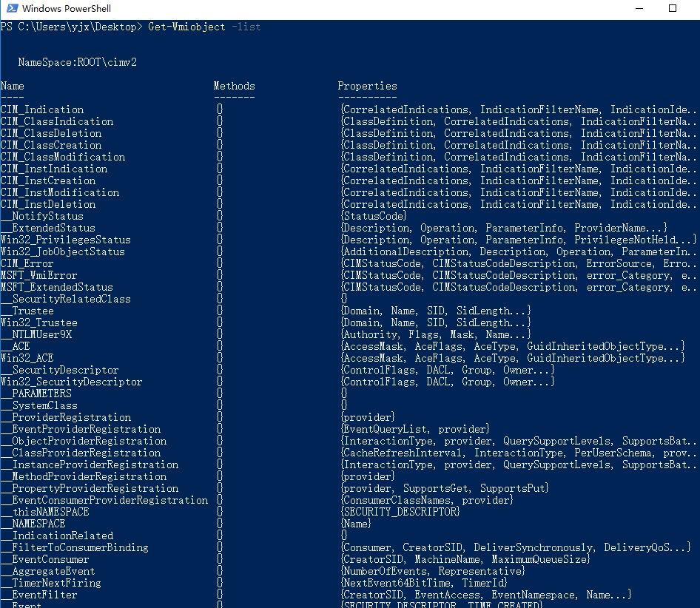Minimize the Windows PowerShell window
This screenshot has width=700, height=608.
click(639, 8)
